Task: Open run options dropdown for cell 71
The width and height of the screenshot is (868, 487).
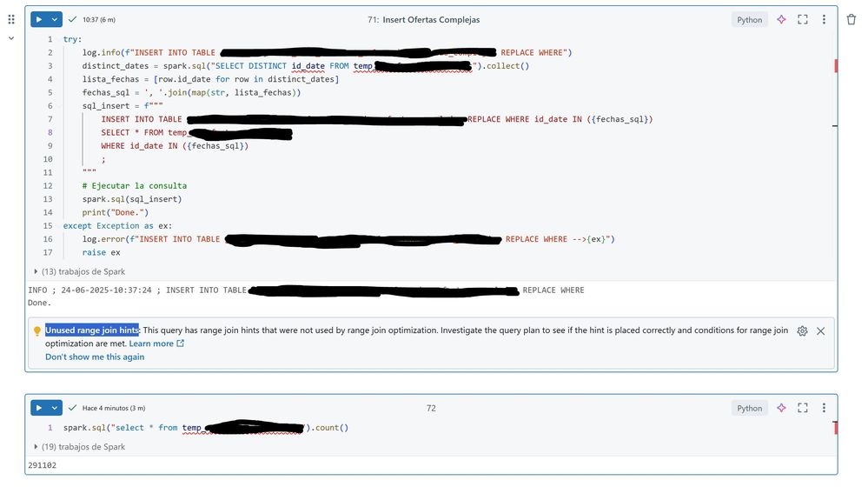Action: click(55, 19)
